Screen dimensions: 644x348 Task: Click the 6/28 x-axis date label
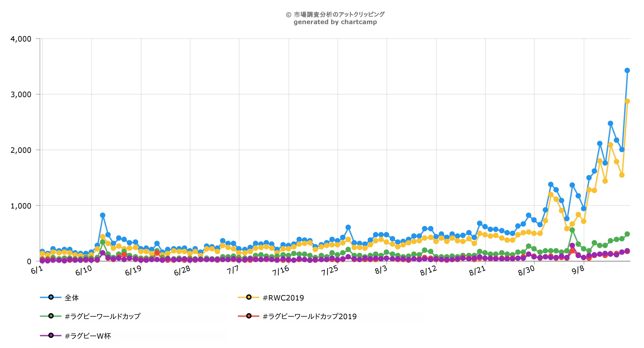coord(182,271)
